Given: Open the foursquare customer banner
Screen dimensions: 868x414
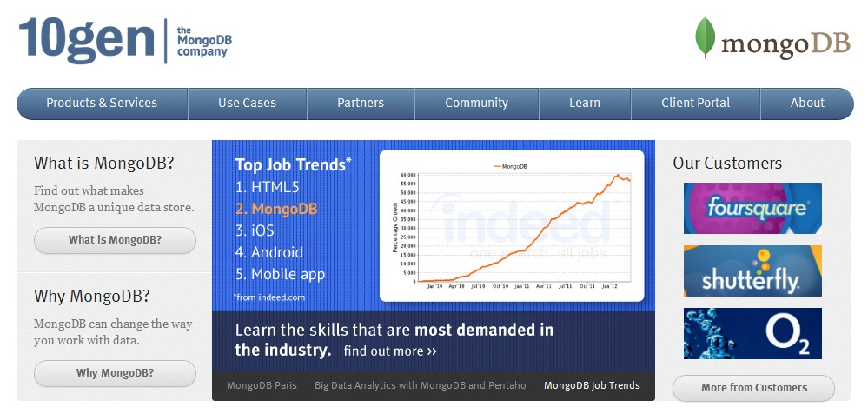Looking at the screenshot, I should (x=752, y=209).
